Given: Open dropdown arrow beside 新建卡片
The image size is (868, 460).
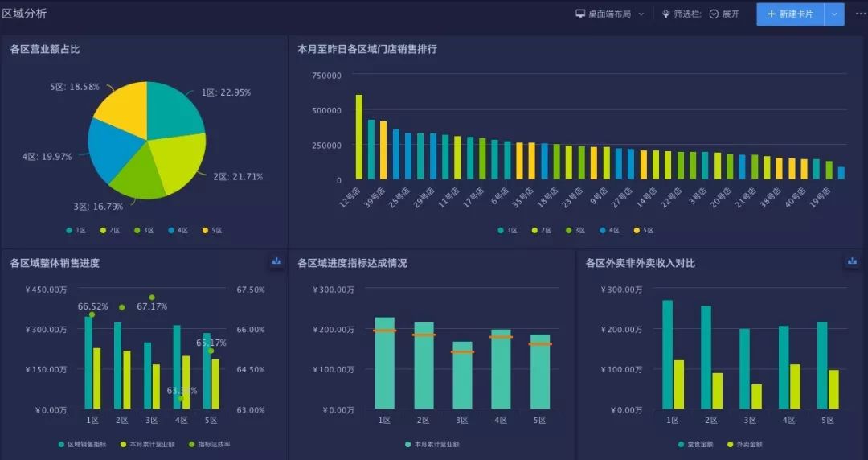Looking at the screenshot, I should tap(834, 14).
